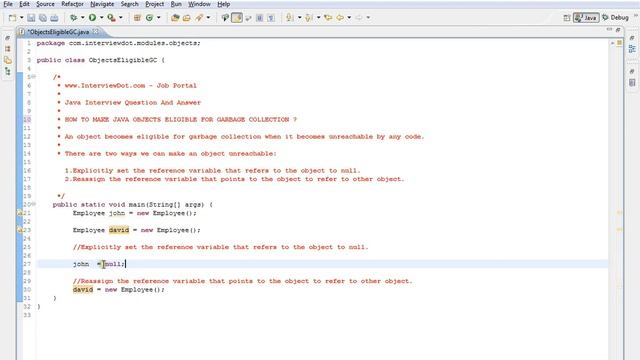Open dropdown beside Forward navigation arrow
Screen dimensions: 640x360
point(368,18)
